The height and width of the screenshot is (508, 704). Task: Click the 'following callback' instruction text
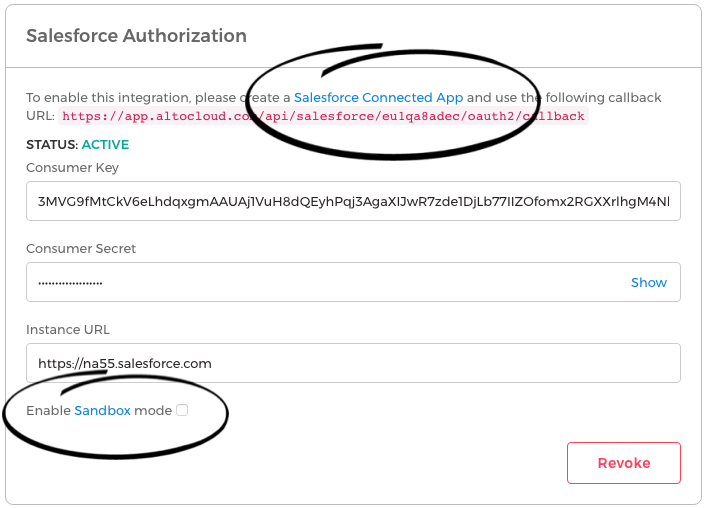coord(615,98)
